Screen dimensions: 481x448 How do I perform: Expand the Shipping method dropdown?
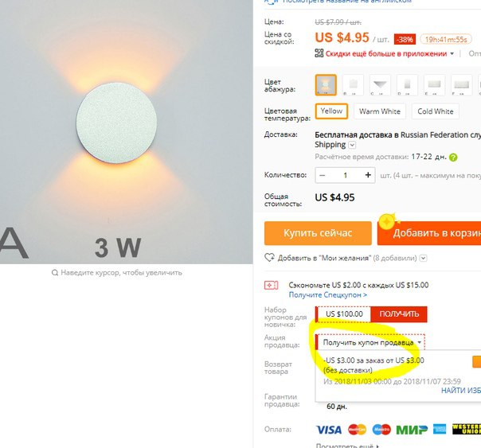[x=352, y=145]
